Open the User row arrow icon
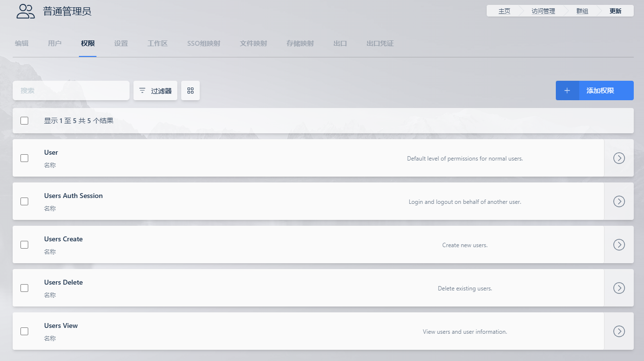Image resolution: width=644 pixels, height=361 pixels. pyautogui.click(x=619, y=158)
